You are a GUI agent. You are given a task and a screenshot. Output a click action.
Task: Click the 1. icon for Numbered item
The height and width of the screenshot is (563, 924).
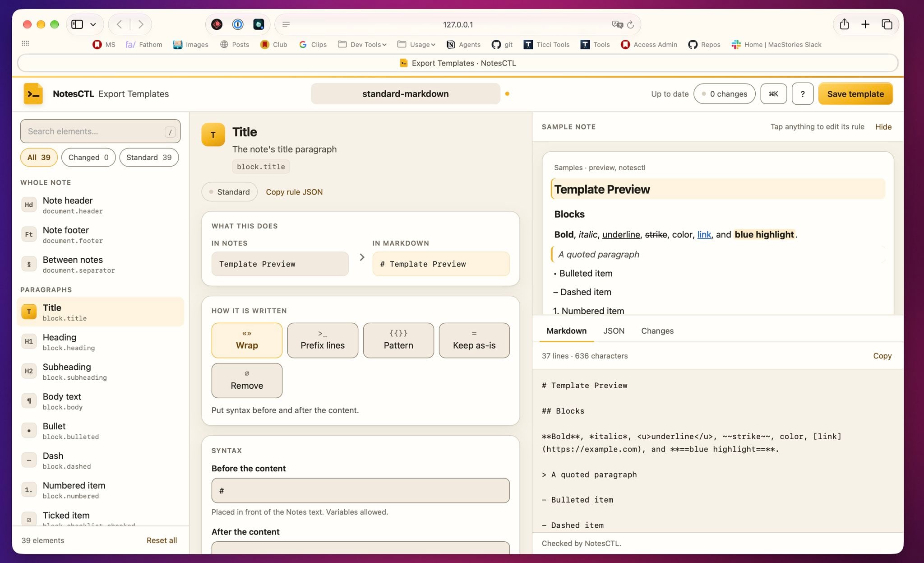click(29, 490)
